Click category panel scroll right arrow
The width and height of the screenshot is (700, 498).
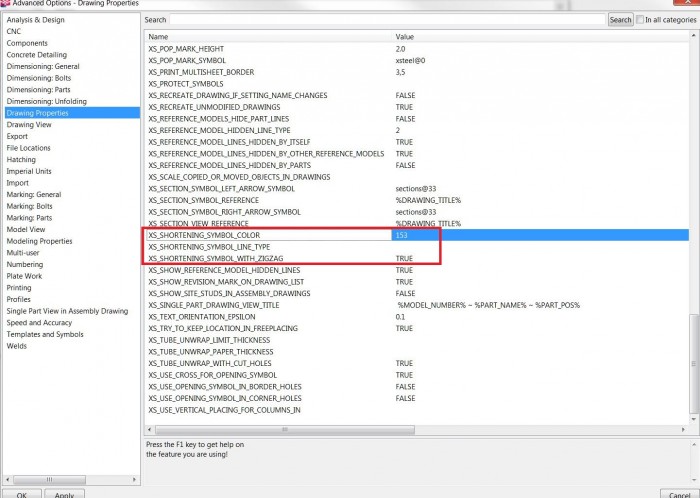pyautogui.click(x=134, y=479)
